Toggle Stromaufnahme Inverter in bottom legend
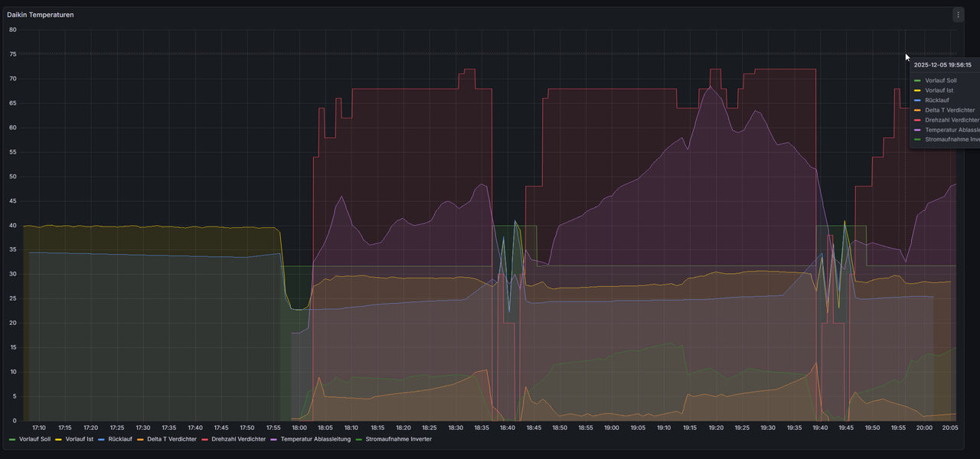The height and width of the screenshot is (459, 980). (398, 439)
